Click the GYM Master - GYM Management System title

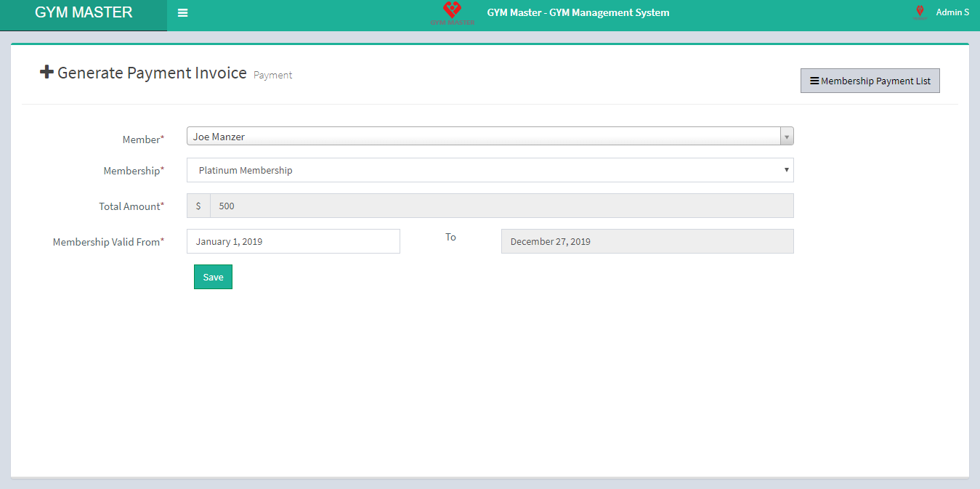click(578, 12)
